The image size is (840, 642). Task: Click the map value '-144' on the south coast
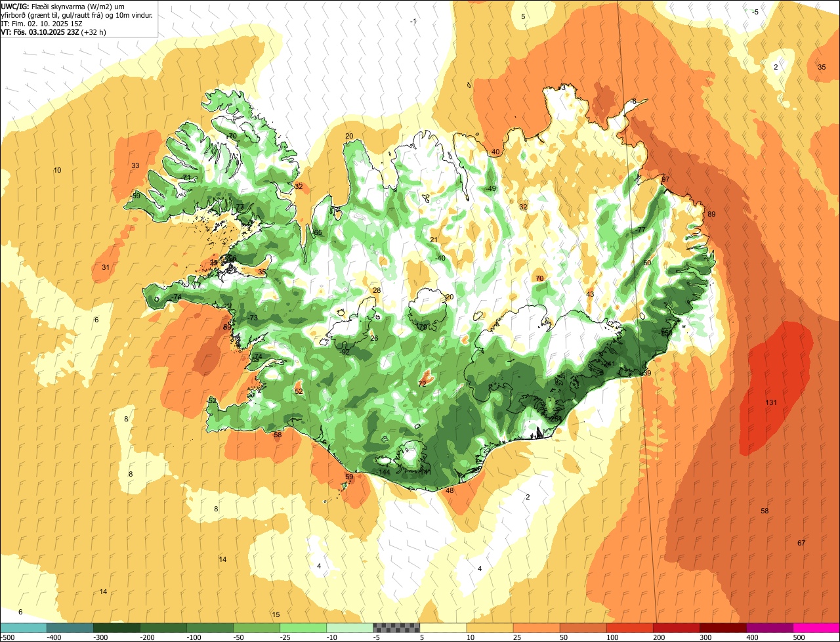point(384,472)
